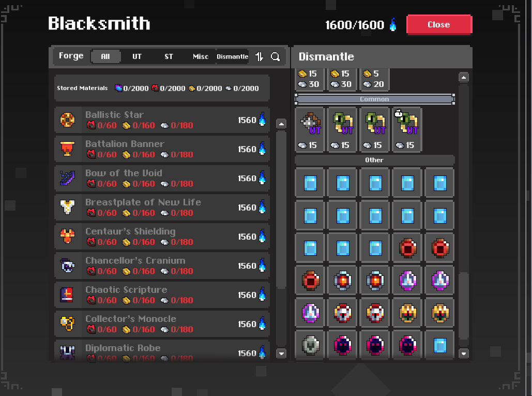Select the Bow of the Void icon
The height and width of the screenshot is (396, 532).
click(x=68, y=178)
